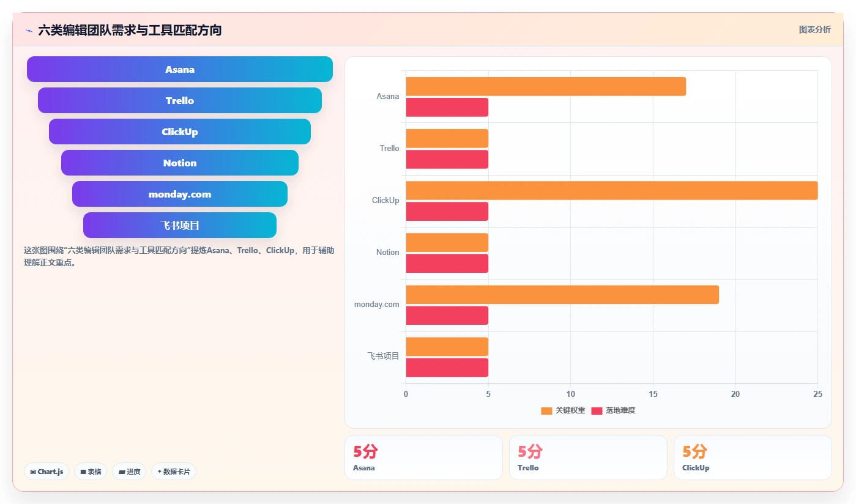856x504 pixels.
Task: Select the 进度 tag chip
Action: 129,472
